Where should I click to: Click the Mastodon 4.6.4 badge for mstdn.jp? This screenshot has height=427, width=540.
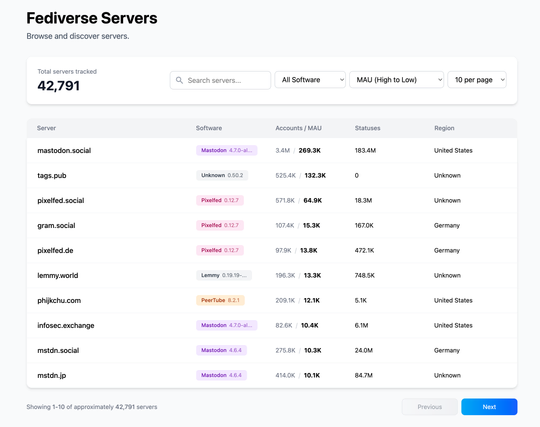(x=221, y=375)
